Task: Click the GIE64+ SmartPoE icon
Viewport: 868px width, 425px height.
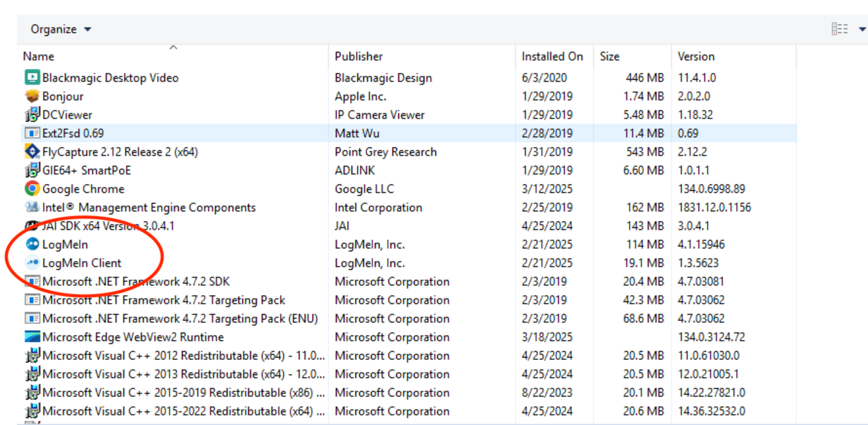Action: click(32, 170)
